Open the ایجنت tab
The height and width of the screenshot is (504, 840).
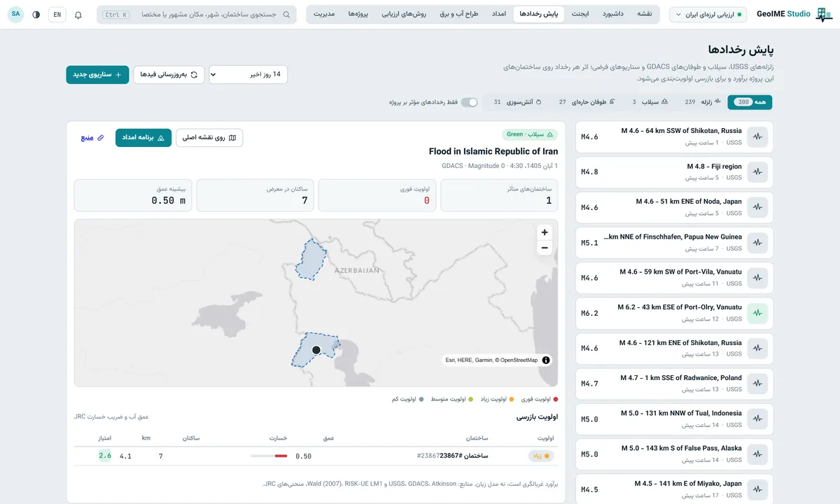tap(580, 14)
